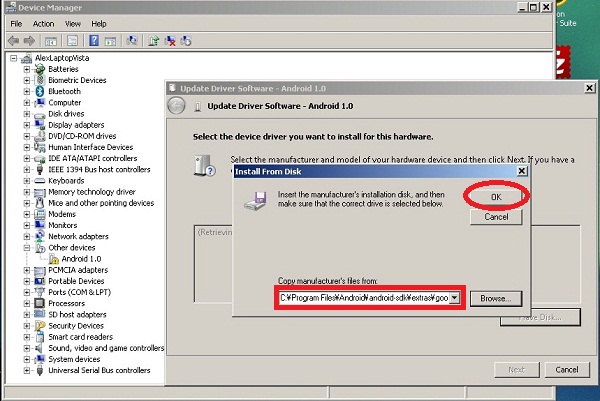Open the View menu
Viewport: 600px width, 401px height.
pyautogui.click(x=73, y=24)
